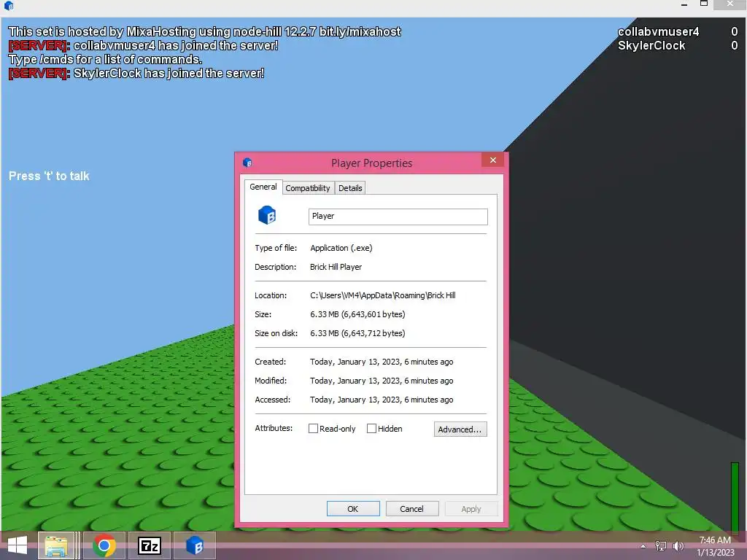Open the network status tray icon
The width and height of the screenshot is (747, 560).
pos(661,546)
